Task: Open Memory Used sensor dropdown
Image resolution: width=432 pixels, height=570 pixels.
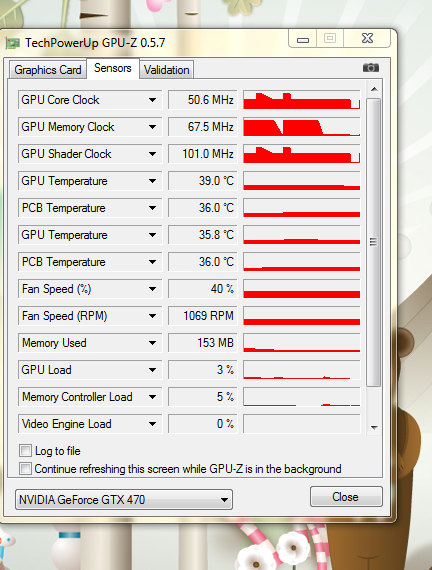Action: click(x=152, y=343)
